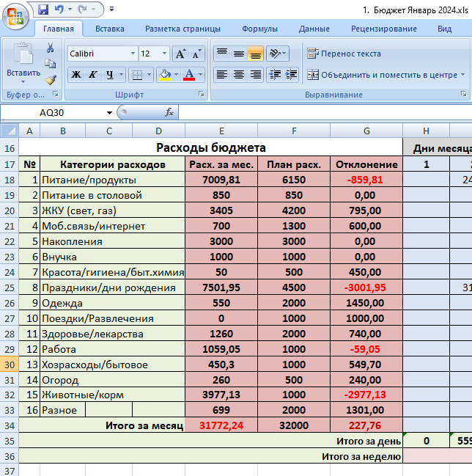
Task: Toggle Italic formatting (К)
Action: click(x=93, y=75)
